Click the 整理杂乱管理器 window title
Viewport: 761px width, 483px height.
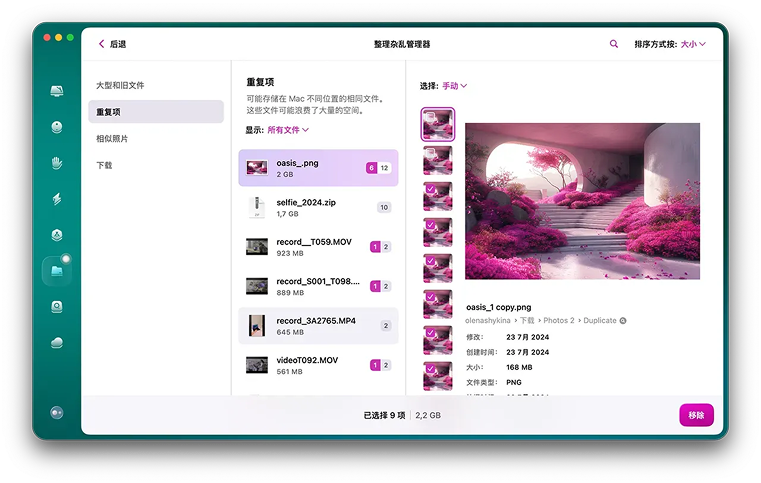pos(402,44)
